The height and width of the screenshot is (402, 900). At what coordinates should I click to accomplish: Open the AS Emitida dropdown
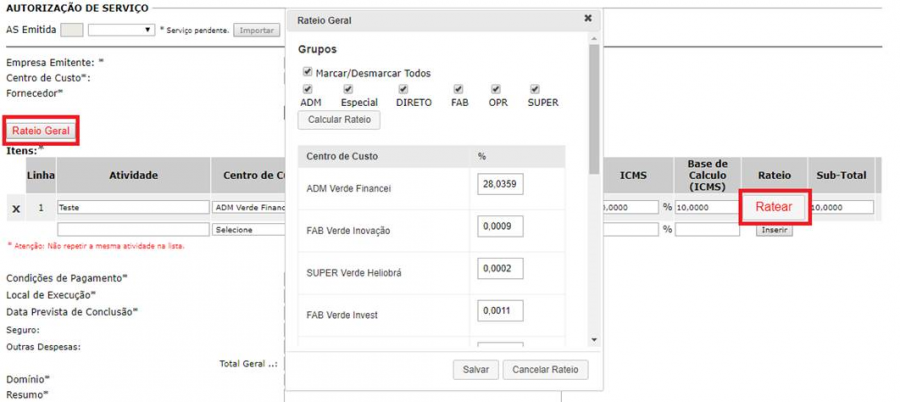pyautogui.click(x=119, y=30)
